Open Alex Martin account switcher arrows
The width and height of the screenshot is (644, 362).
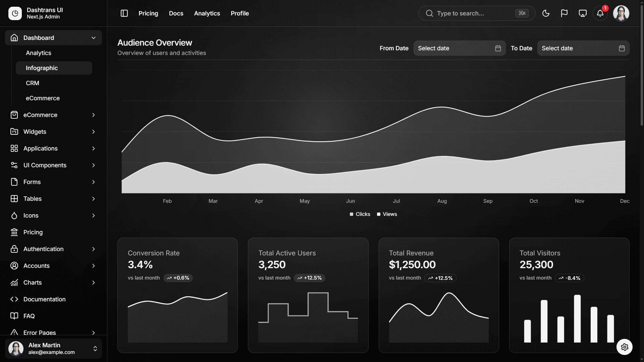click(95, 349)
